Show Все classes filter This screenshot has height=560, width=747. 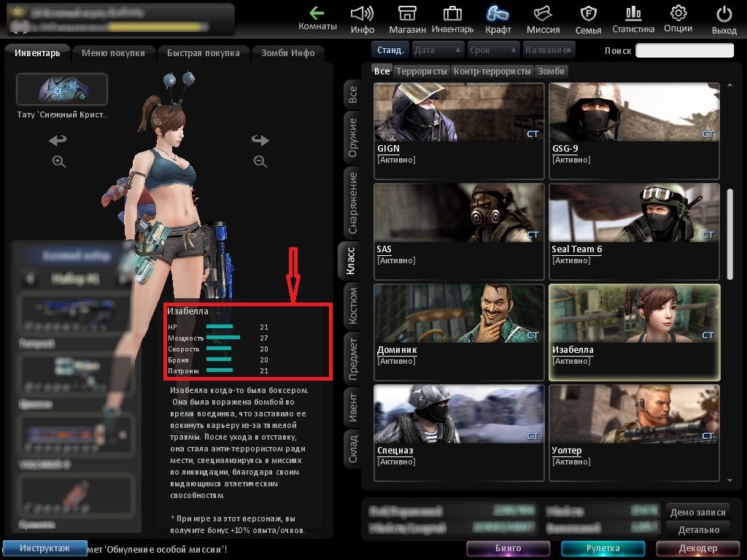[382, 71]
